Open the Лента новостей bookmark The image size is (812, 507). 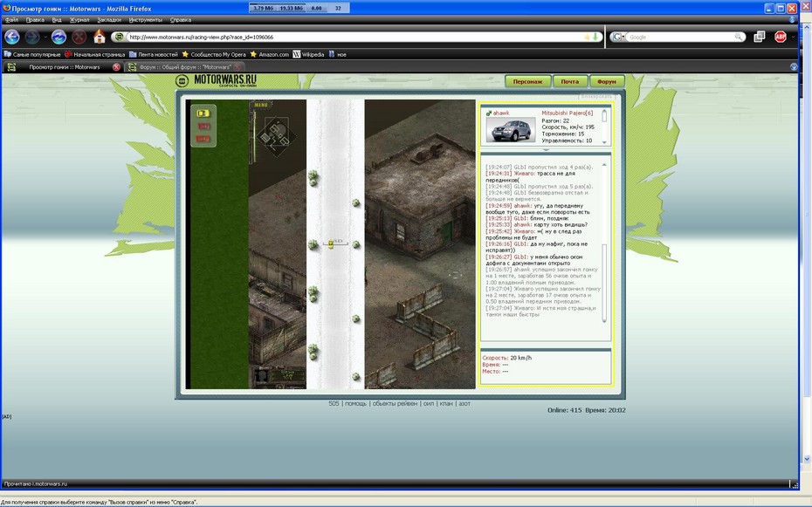(154, 54)
